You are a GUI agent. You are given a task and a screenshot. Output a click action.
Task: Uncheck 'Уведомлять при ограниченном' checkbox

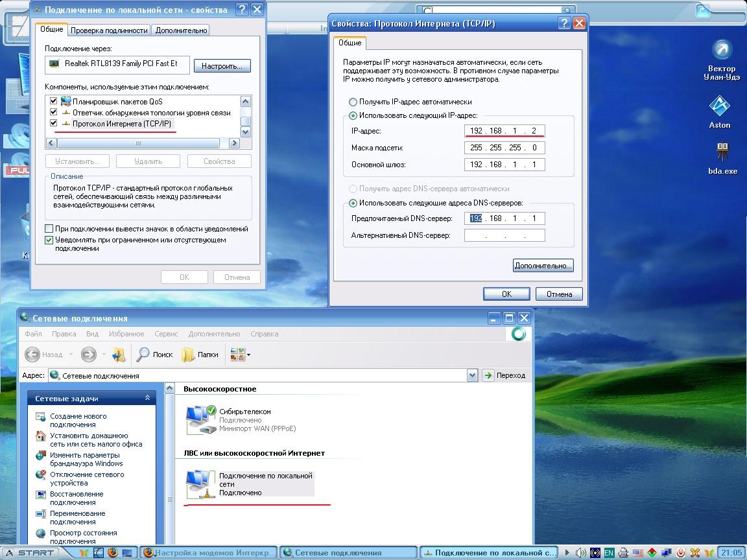(49, 240)
